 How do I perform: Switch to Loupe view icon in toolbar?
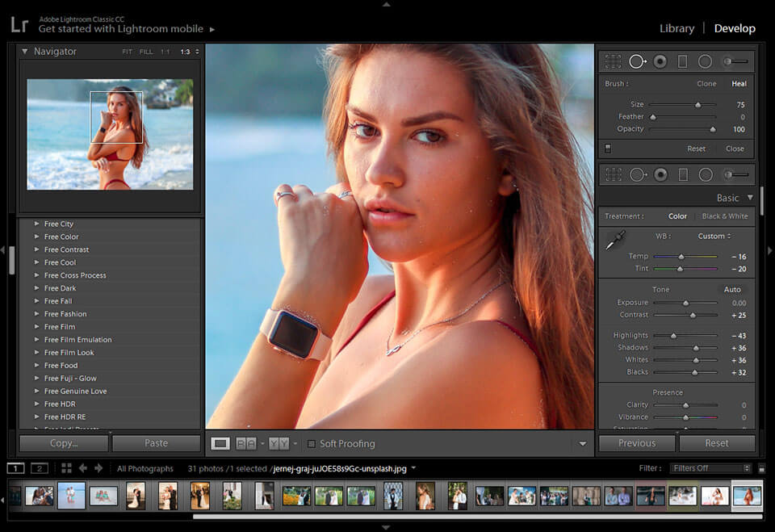pos(220,443)
